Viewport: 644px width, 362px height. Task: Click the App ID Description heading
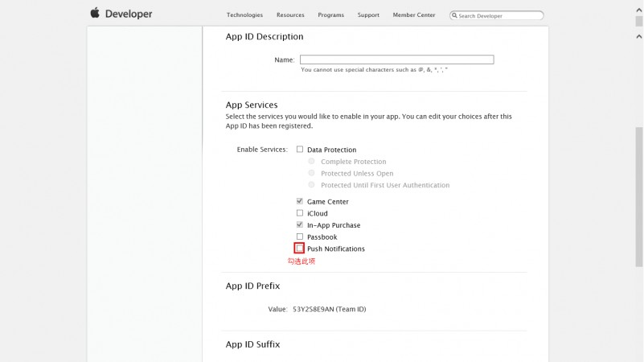click(265, 36)
